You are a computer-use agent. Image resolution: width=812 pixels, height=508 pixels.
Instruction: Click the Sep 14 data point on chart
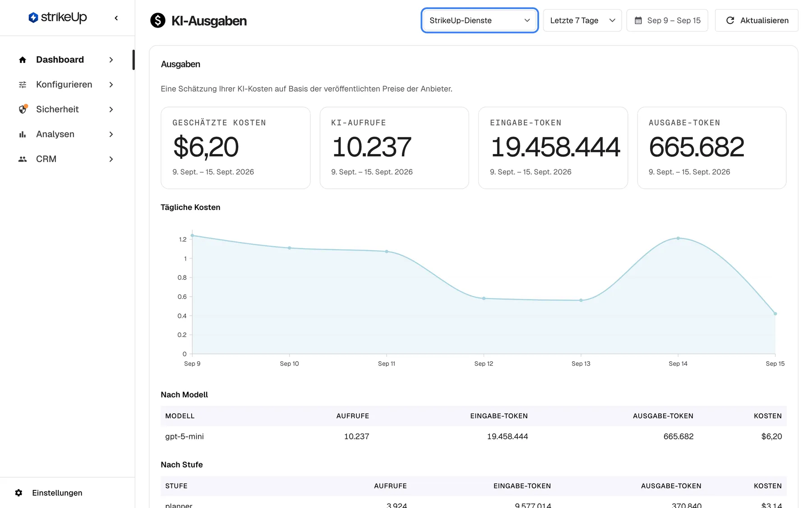(678, 238)
